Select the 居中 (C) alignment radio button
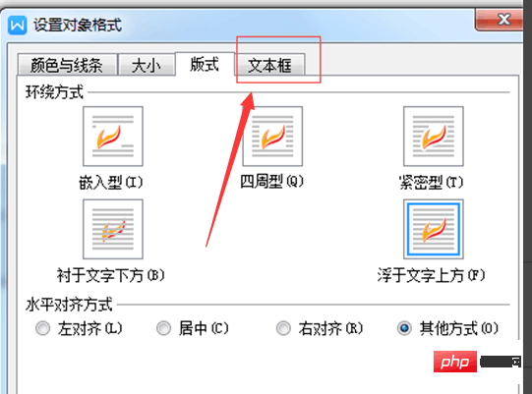Screen dimensions: 532x394 [163, 328]
